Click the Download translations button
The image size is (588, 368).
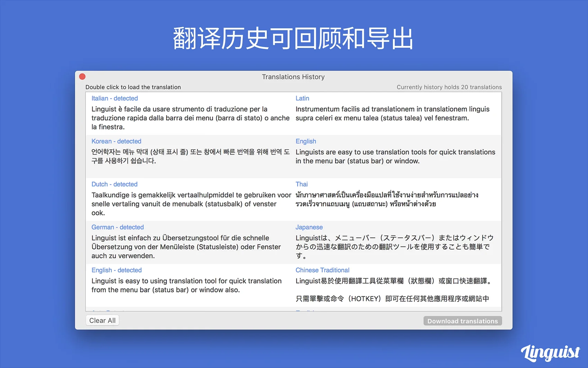tap(462, 321)
